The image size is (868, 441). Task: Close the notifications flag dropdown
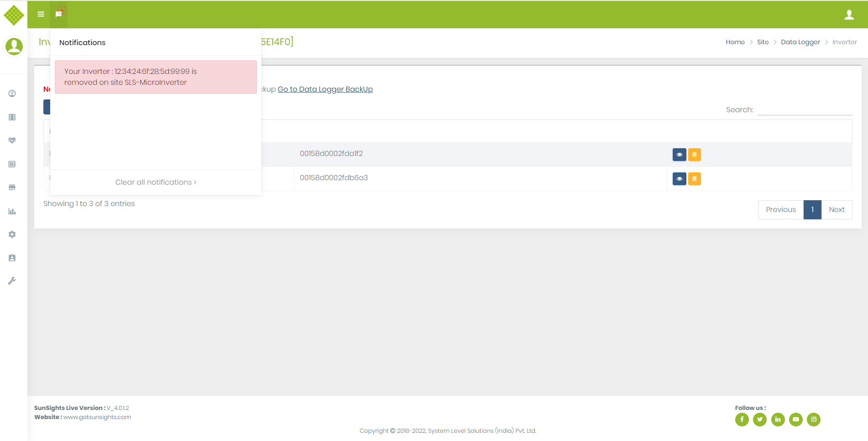pos(59,14)
